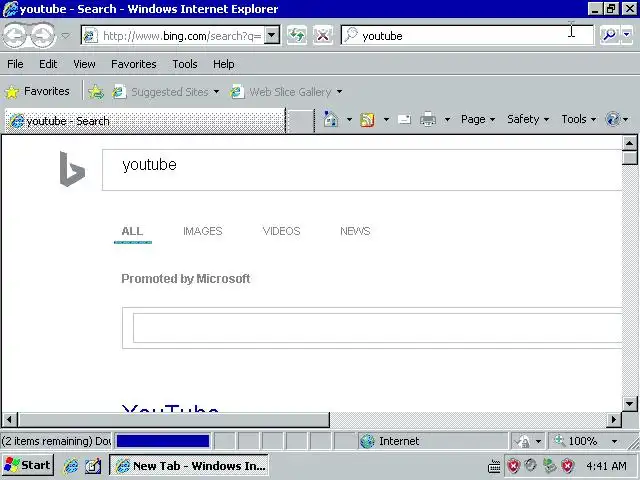This screenshot has height=480, width=640.
Task: Switch to NEWS results tab
Action: 355,231
